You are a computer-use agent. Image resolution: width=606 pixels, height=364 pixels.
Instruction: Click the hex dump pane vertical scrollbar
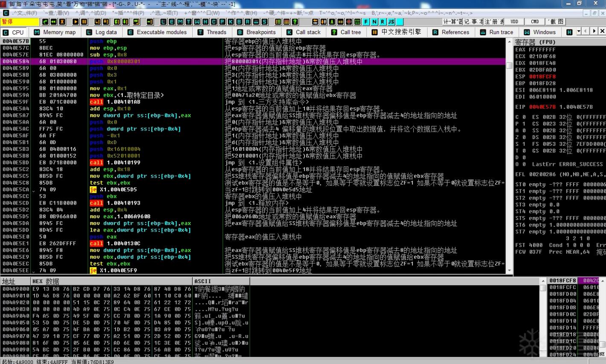coord(543,318)
